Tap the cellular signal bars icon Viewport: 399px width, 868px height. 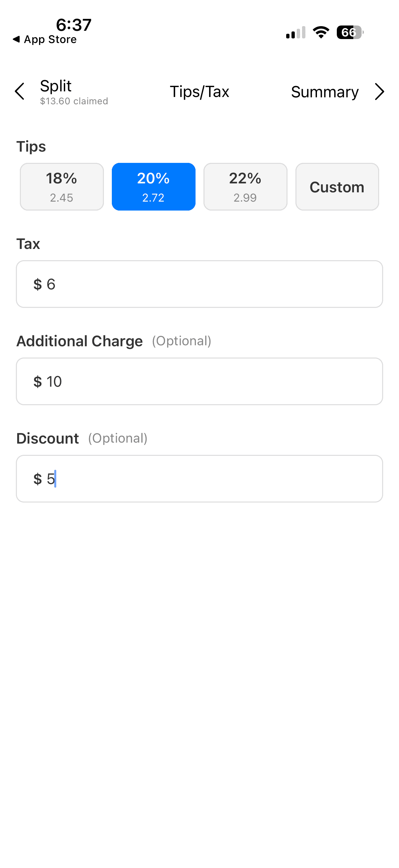point(296,33)
